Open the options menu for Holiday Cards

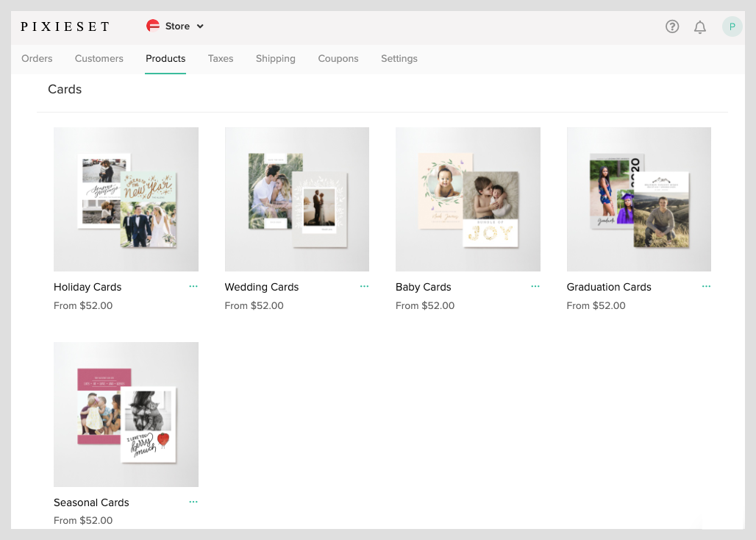[x=193, y=286]
